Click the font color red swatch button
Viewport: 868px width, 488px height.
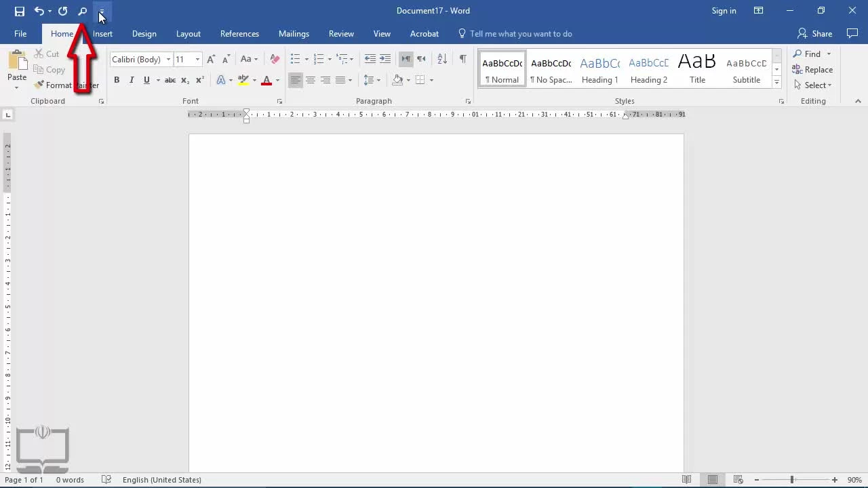tap(267, 80)
